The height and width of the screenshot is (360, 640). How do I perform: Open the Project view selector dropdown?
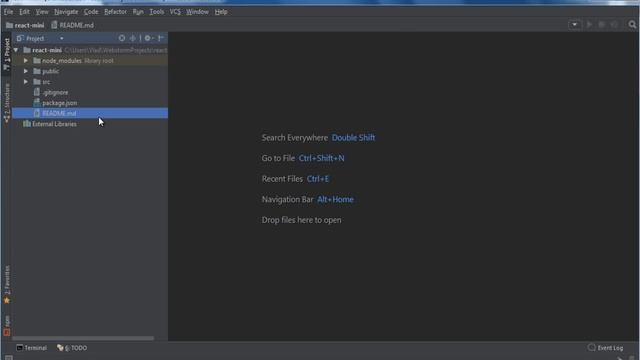pos(61,38)
